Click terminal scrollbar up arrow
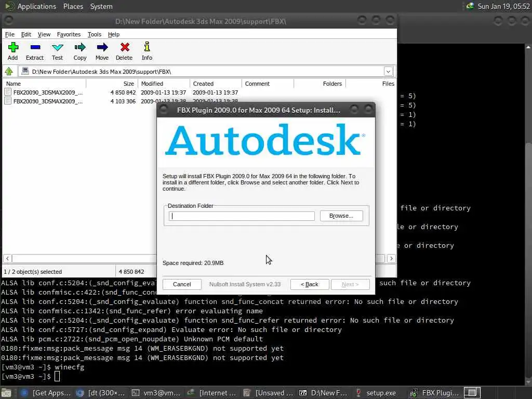The height and width of the screenshot is (399, 532). [x=528, y=47]
